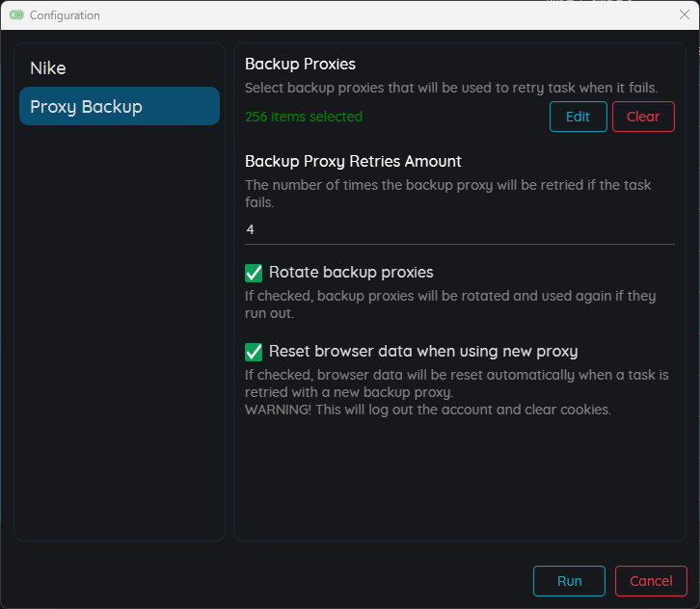
Task: Click the green app icon in title bar
Action: point(16,15)
